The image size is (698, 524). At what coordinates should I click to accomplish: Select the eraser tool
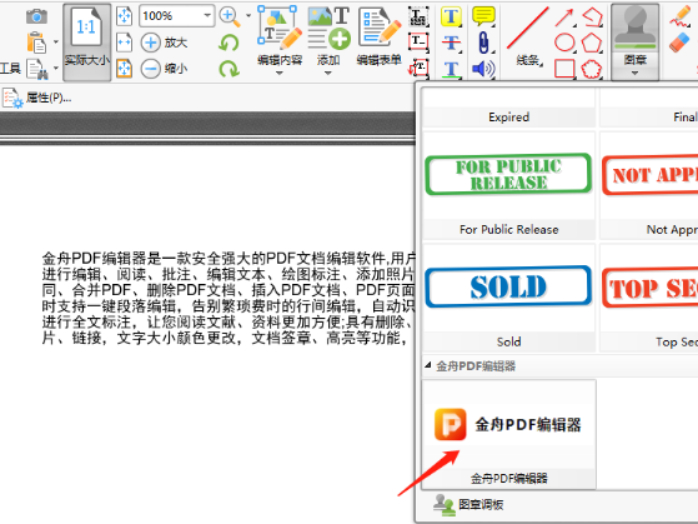(680, 43)
